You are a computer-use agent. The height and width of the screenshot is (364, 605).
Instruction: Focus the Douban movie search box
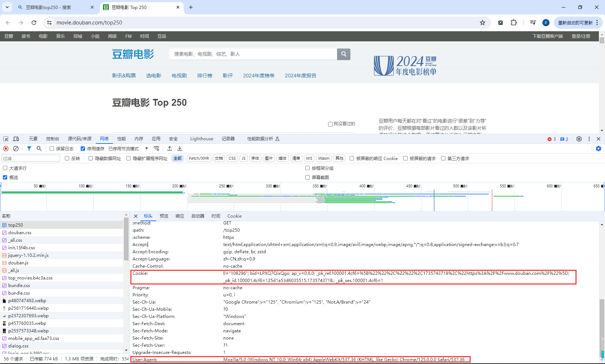[x=253, y=54]
